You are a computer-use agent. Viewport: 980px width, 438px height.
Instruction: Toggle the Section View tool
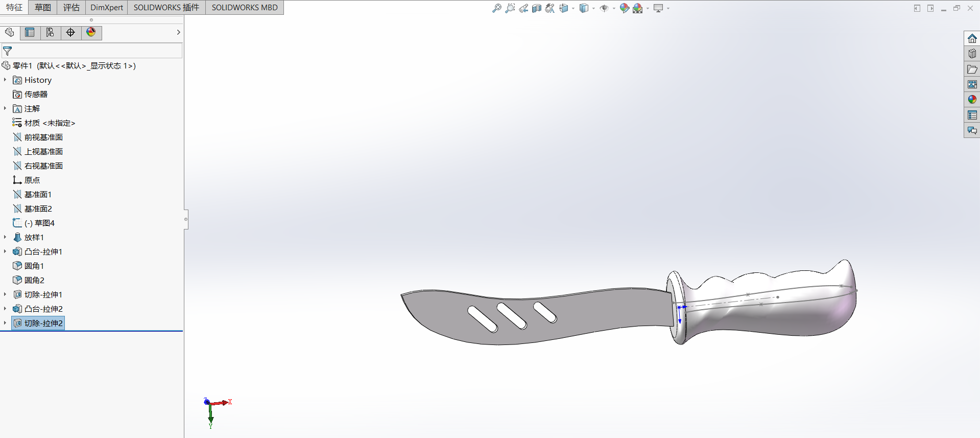(537, 8)
